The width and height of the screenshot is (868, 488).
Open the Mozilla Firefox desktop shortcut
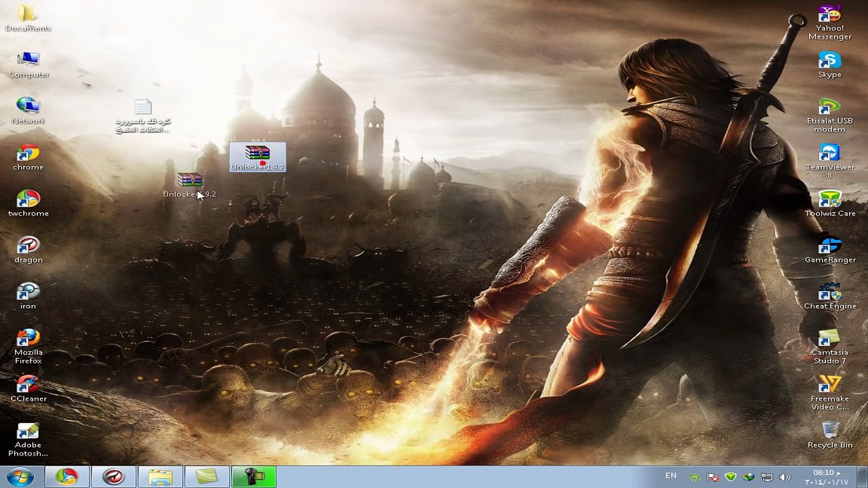[x=28, y=347]
